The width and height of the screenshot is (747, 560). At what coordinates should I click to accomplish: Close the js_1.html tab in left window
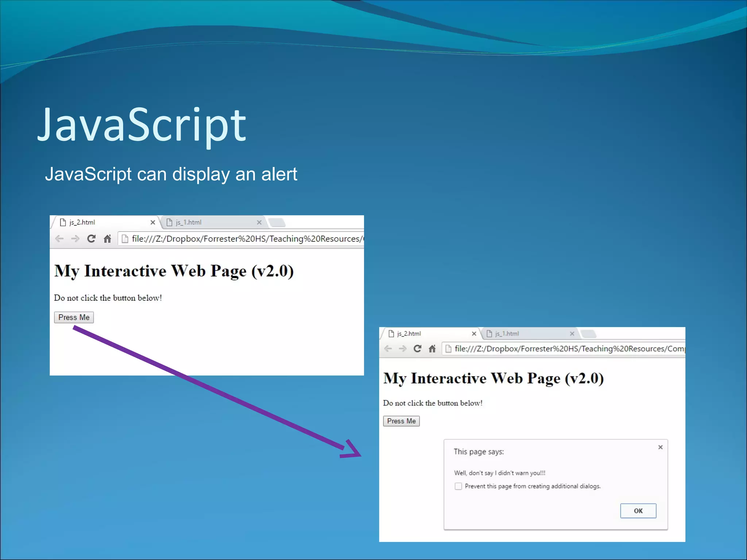point(259,222)
